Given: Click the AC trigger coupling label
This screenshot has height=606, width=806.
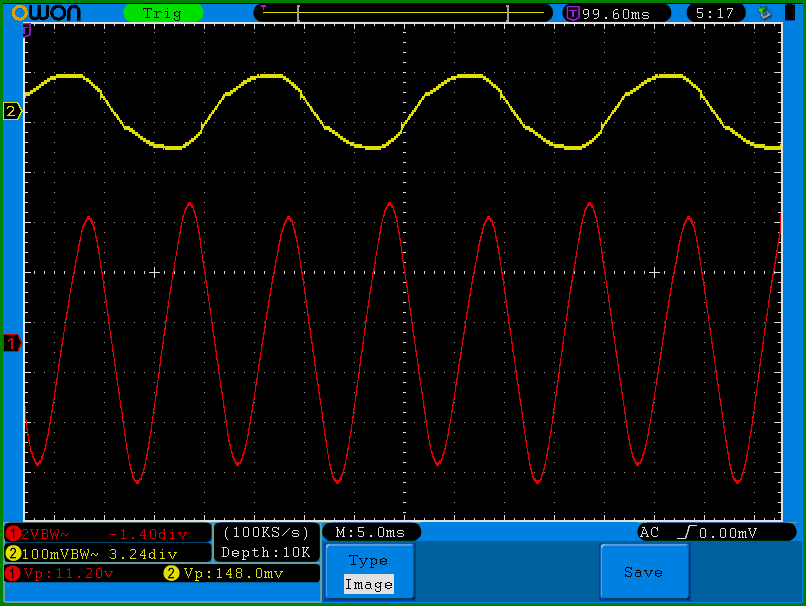Looking at the screenshot, I should tap(649, 532).
